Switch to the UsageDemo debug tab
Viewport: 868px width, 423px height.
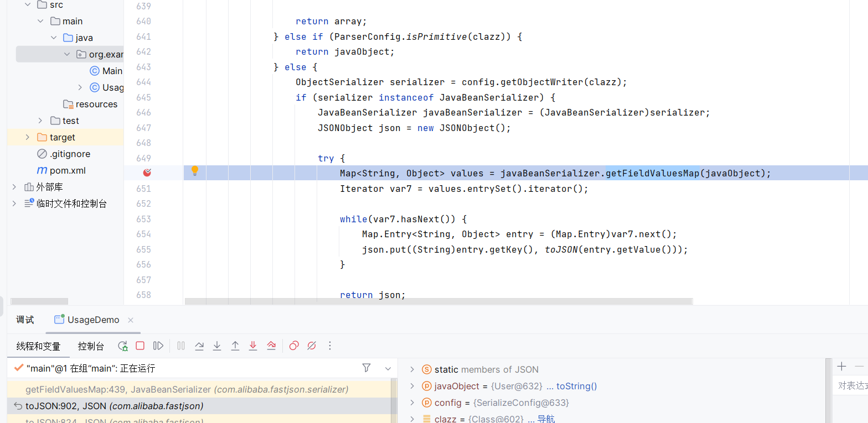point(93,320)
